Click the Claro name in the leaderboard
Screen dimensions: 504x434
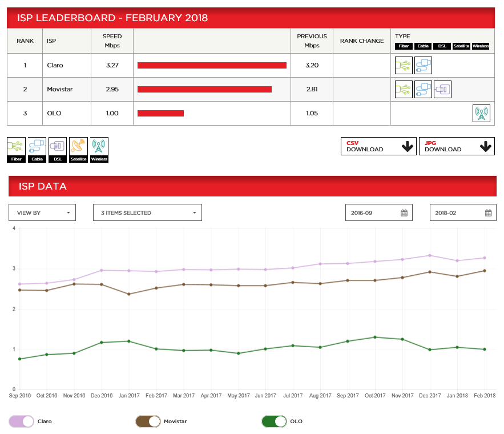(55, 65)
